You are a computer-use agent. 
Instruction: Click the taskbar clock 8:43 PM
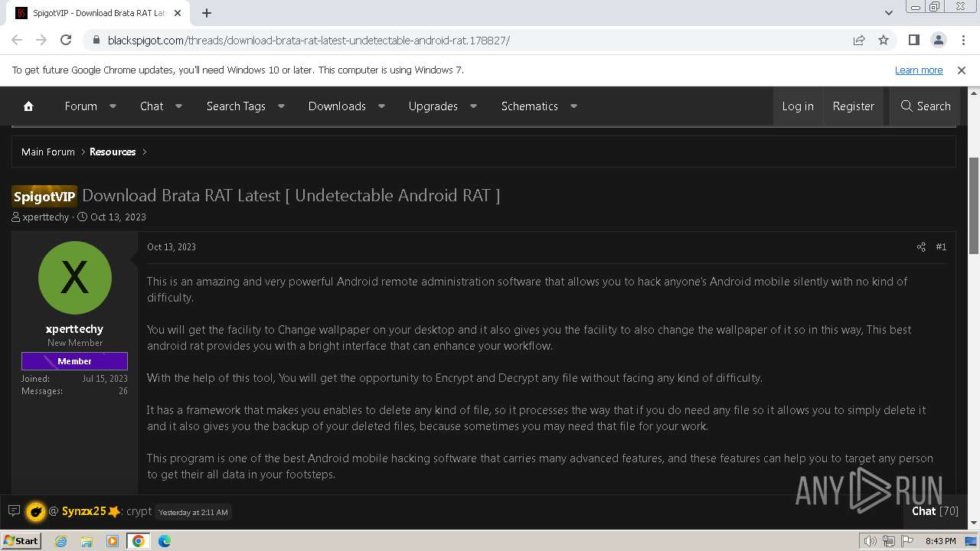940,541
